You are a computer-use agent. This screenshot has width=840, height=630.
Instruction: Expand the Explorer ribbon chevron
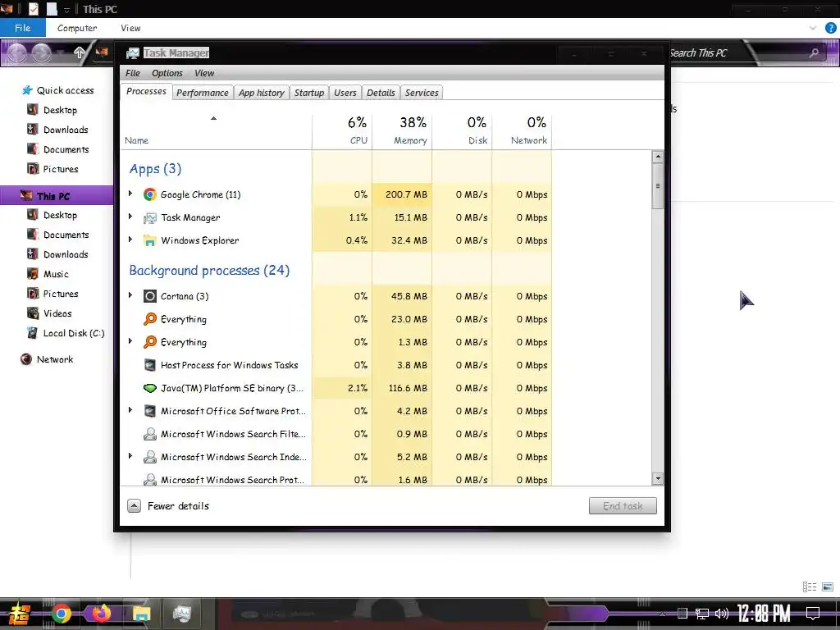click(x=813, y=28)
